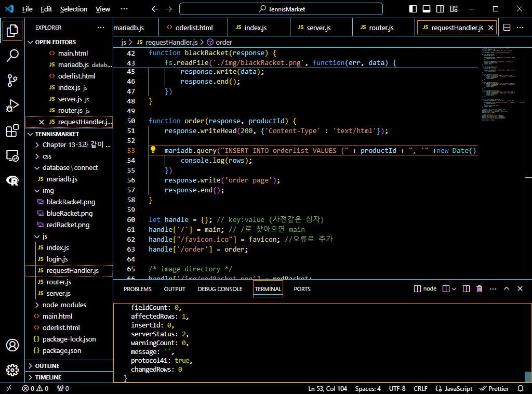The height and width of the screenshot is (394, 532).
Task: Collapse the OPEN EDITORS section
Action: click(x=69, y=42)
